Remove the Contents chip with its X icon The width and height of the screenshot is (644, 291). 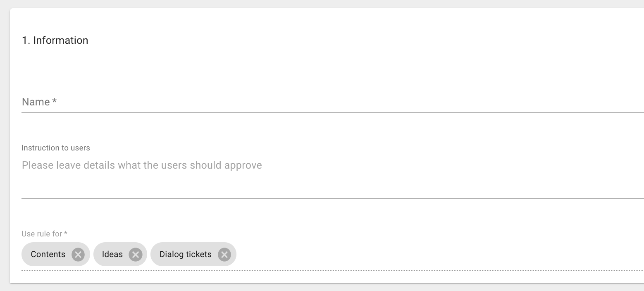[x=78, y=255]
